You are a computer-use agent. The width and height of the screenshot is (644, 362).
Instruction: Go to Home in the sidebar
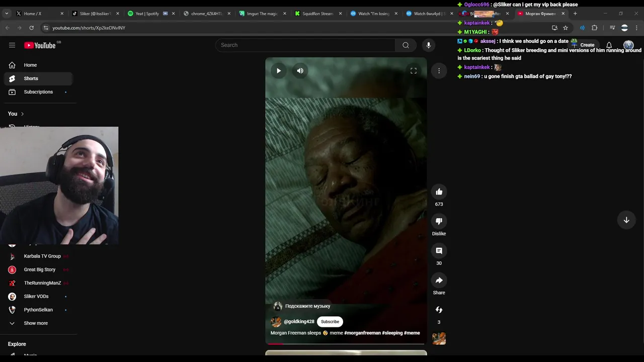click(38, 65)
